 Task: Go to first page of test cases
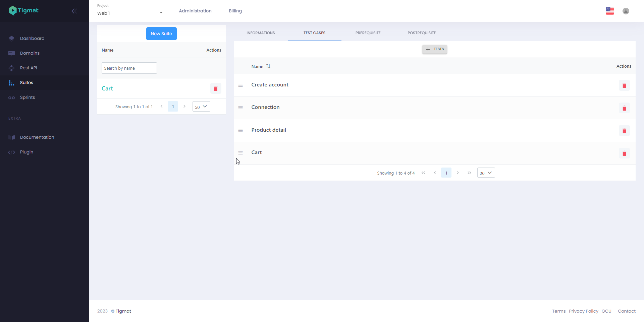[x=423, y=173]
